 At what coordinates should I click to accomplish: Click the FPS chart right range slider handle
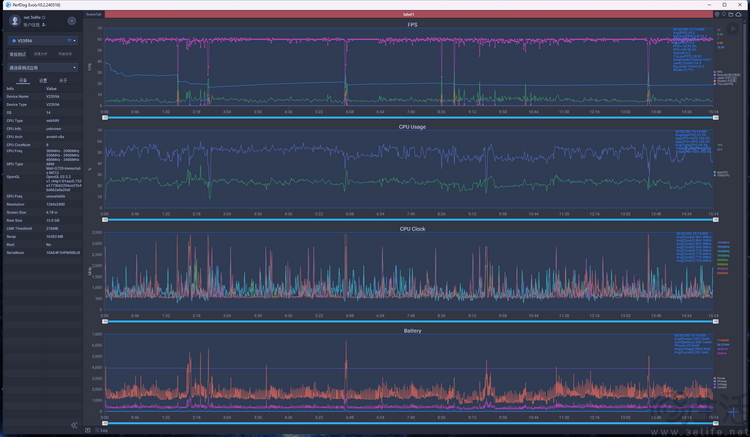[x=716, y=118]
